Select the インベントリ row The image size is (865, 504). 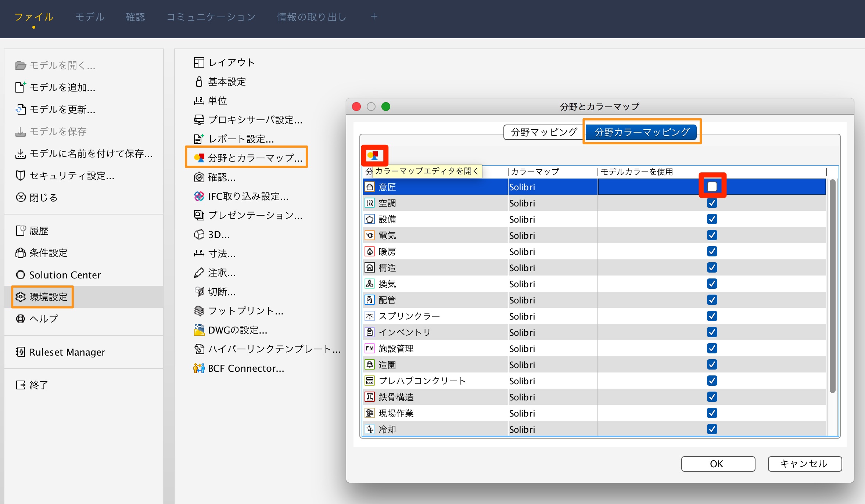click(x=595, y=332)
